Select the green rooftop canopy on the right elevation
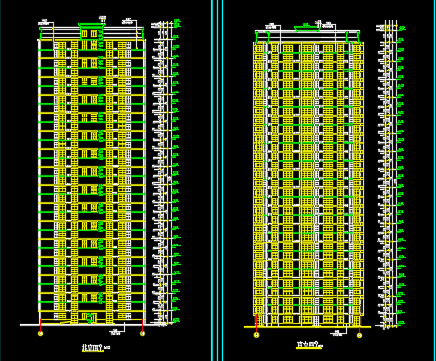 (x=307, y=28)
